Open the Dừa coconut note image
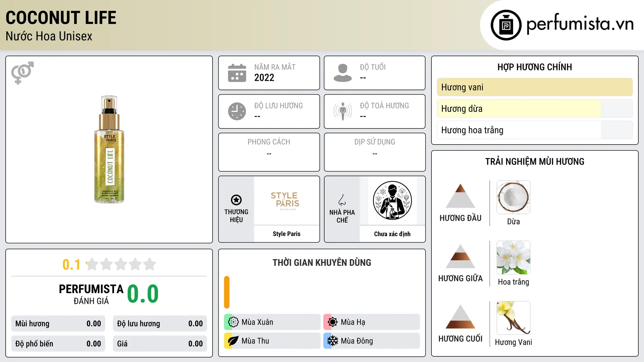This screenshot has width=644, height=362. point(514,197)
